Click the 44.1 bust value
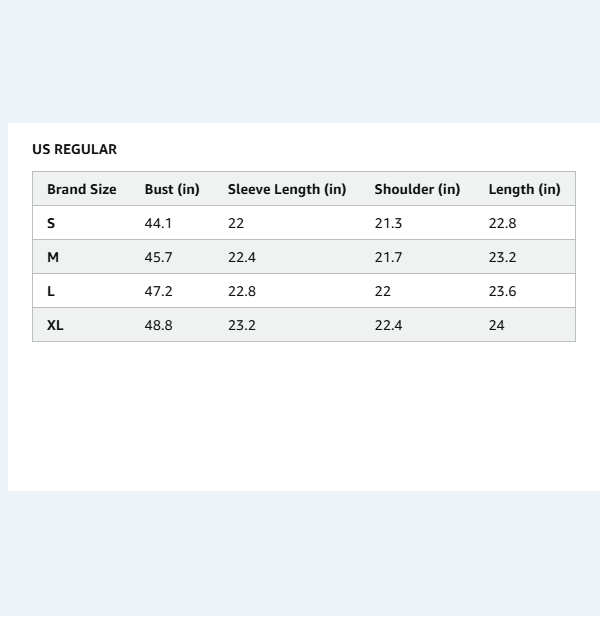The width and height of the screenshot is (600, 623). point(158,223)
